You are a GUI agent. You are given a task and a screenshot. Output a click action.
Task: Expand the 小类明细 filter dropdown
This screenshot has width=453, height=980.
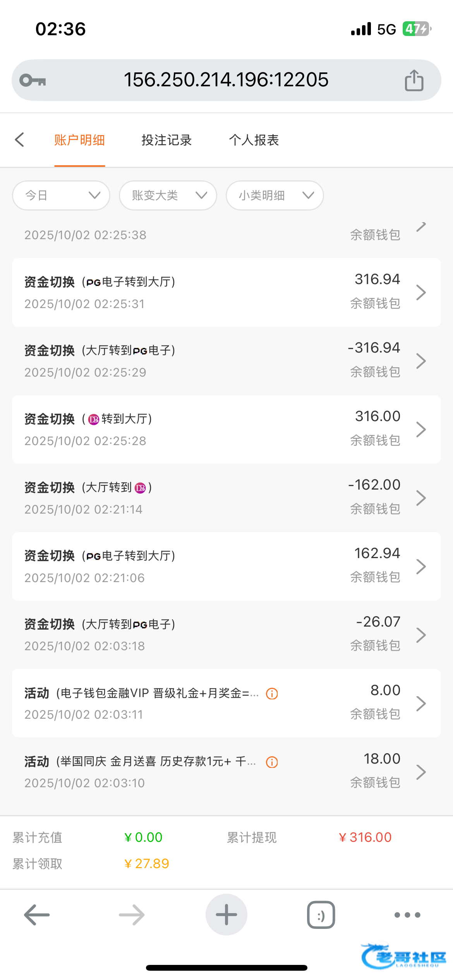coord(275,195)
